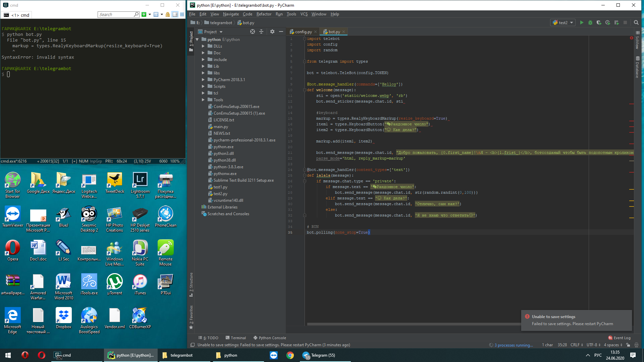The width and height of the screenshot is (644, 362).
Task: Toggle the 2: Favorites tool window
Action: click(191, 317)
